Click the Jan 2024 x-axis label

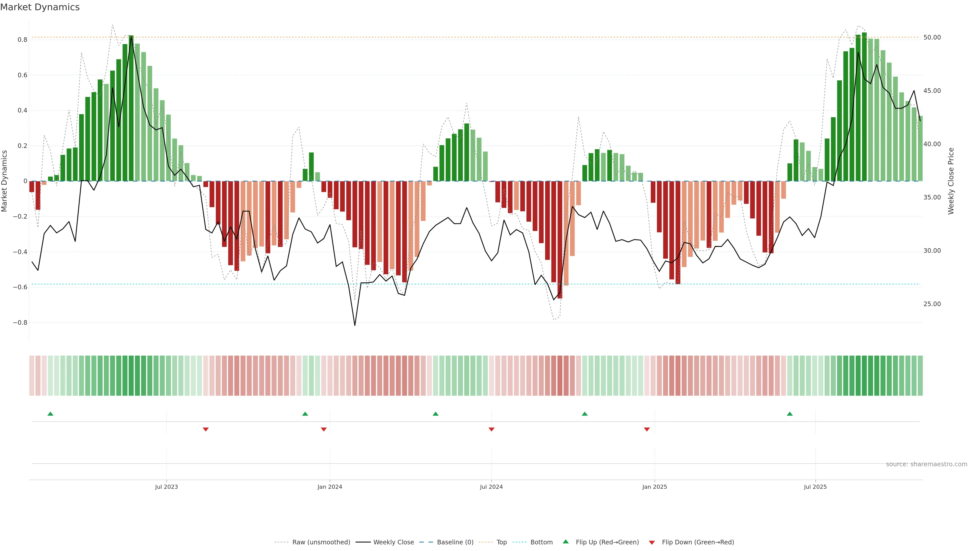[x=330, y=487]
